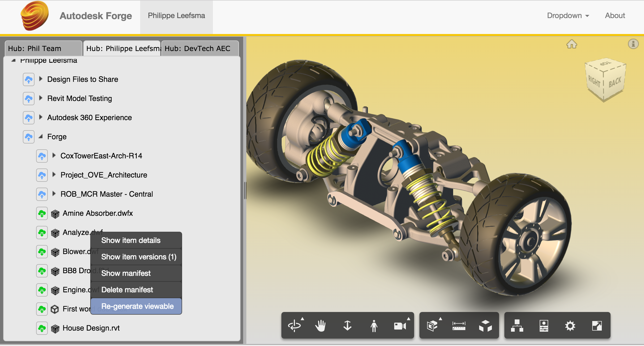Click the About link

click(x=615, y=16)
